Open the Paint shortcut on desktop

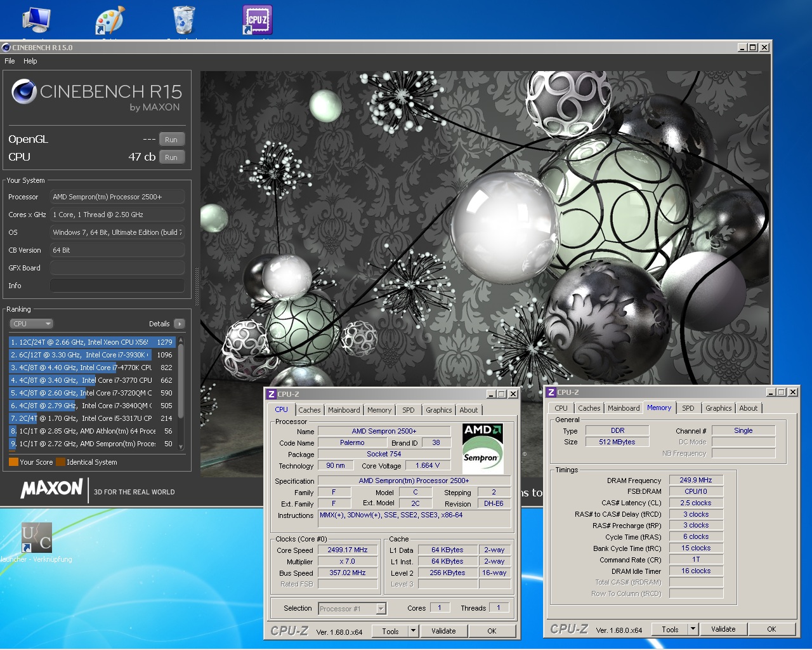coord(110,20)
